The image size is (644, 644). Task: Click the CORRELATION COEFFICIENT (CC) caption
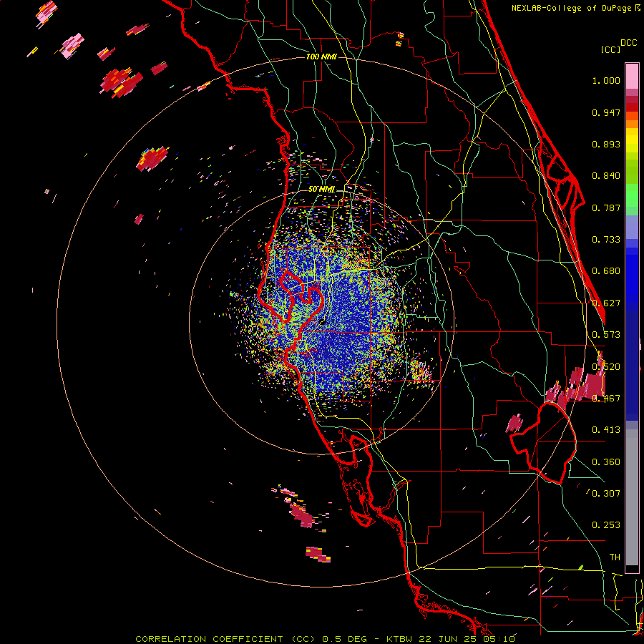coord(225,639)
